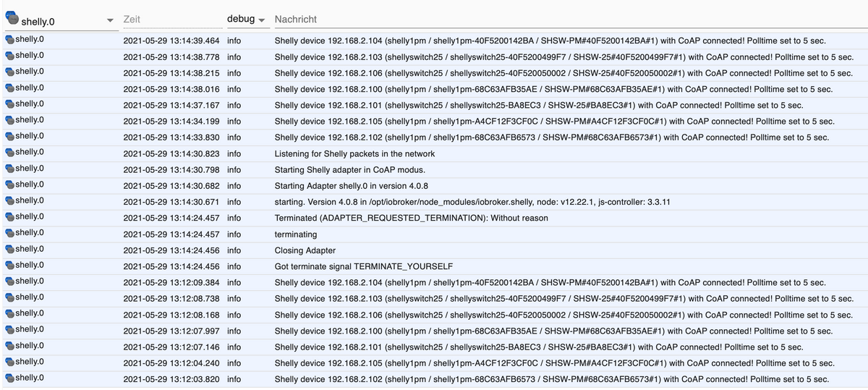Click shelly.0 icon in the 13:14:37.167 row

point(9,104)
